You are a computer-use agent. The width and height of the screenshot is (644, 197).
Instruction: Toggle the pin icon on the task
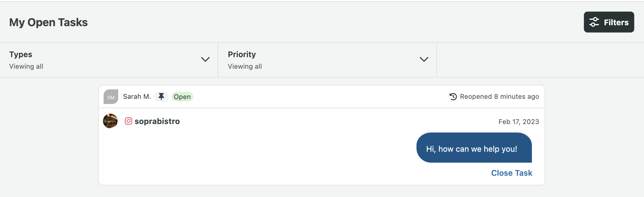[161, 97]
